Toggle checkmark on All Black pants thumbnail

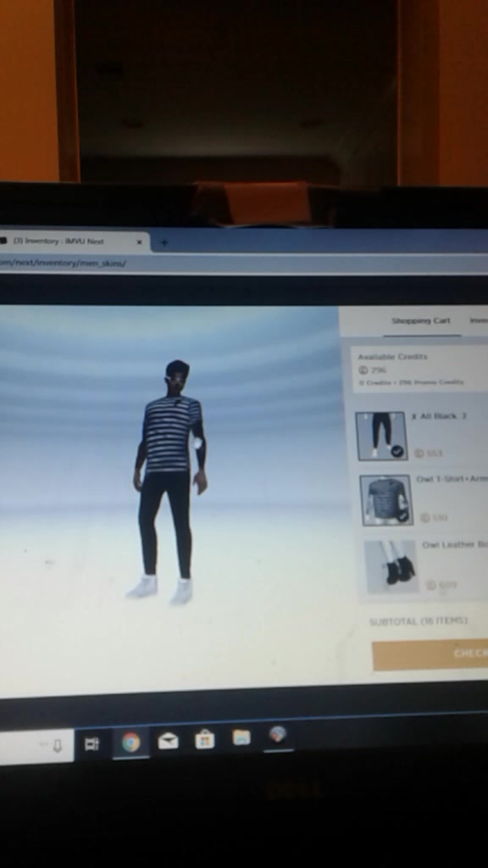point(396,451)
